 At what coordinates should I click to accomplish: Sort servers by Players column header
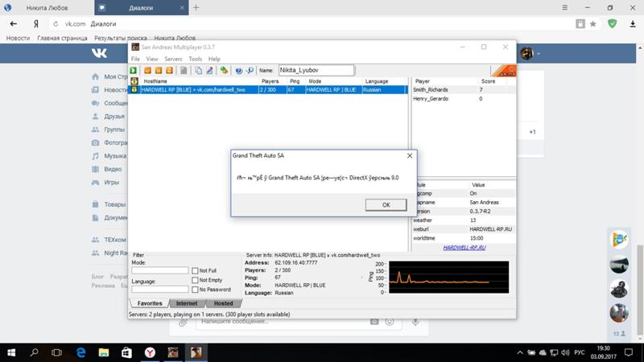[270, 81]
